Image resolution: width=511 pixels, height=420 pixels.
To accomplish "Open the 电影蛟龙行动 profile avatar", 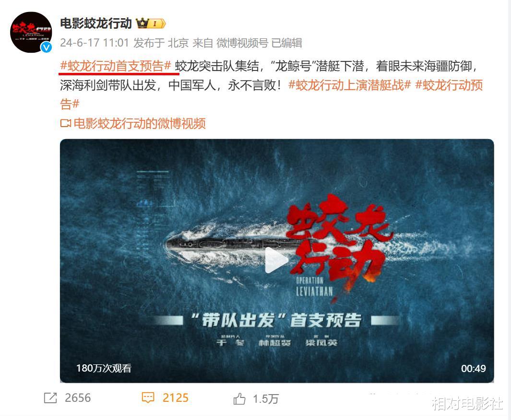I will [31, 32].
